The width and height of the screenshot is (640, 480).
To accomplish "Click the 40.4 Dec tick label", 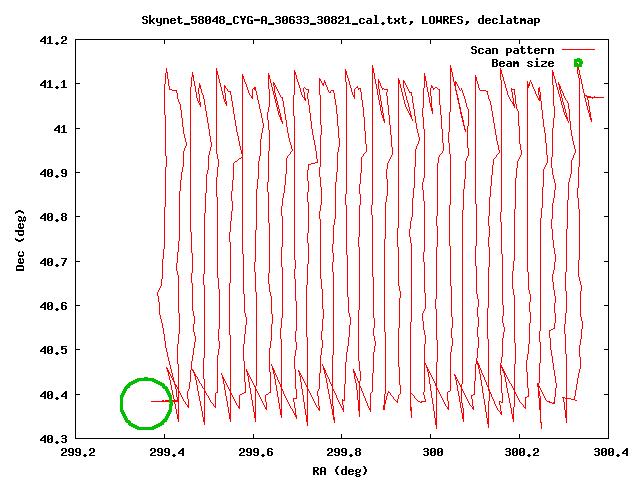I will (x=53, y=395).
